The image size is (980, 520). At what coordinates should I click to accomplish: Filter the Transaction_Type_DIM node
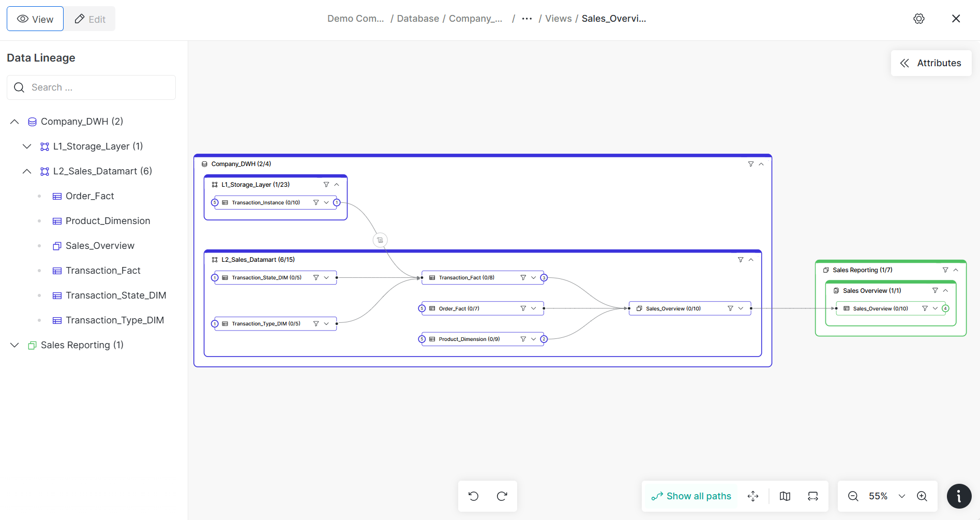pyautogui.click(x=316, y=324)
